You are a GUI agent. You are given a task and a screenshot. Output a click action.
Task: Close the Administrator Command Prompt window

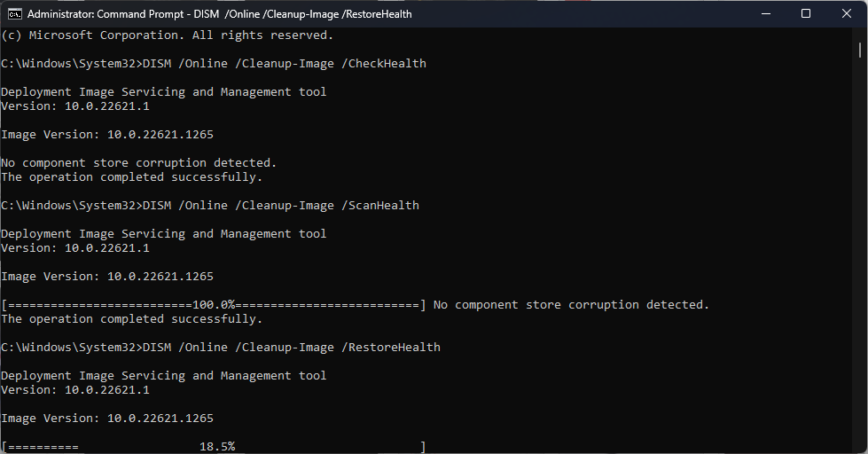pyautogui.click(x=847, y=14)
